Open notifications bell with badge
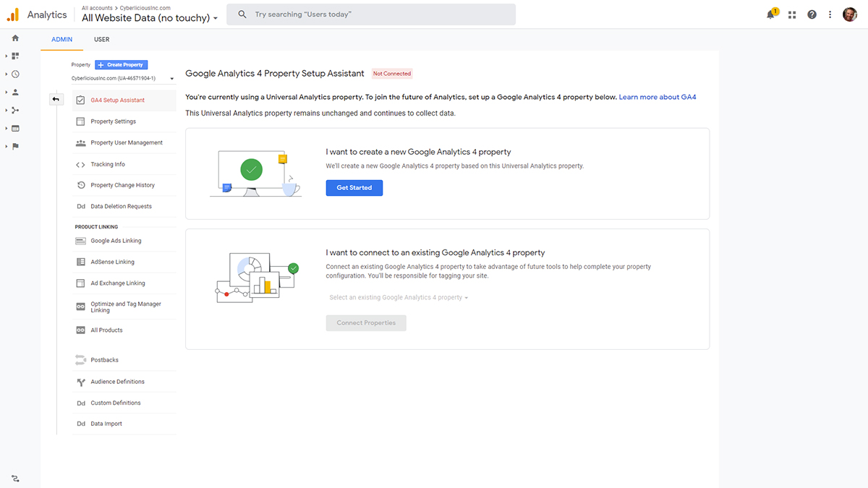 pos(771,14)
